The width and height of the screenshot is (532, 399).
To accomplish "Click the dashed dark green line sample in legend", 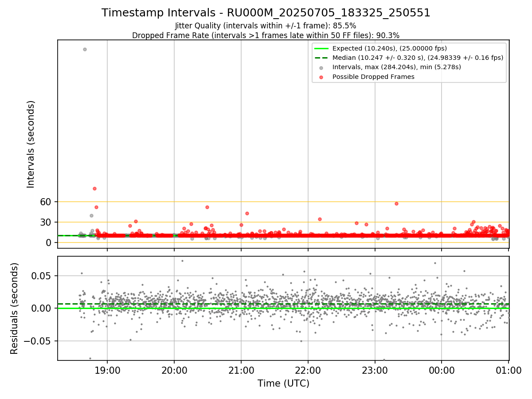I will coord(321,58).
